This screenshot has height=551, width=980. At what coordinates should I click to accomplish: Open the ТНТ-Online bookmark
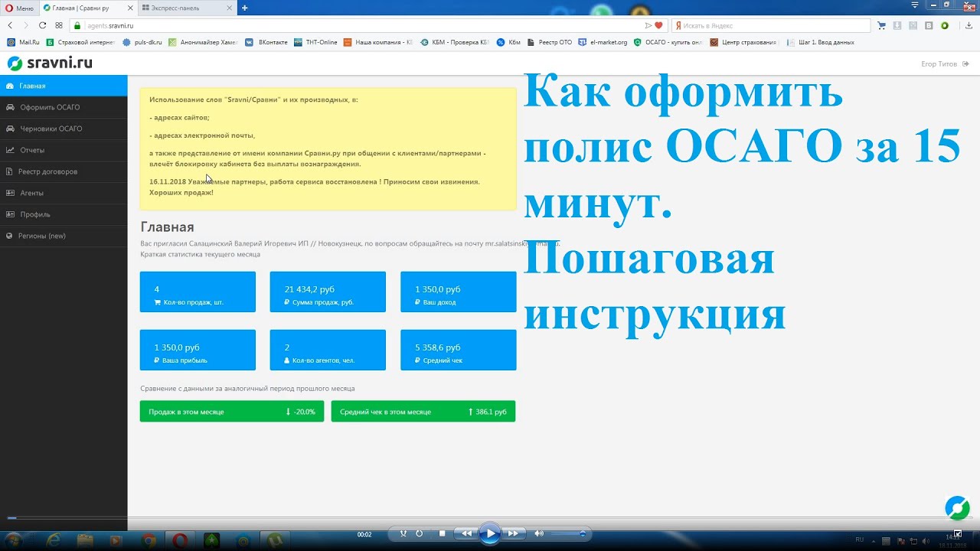316,42
